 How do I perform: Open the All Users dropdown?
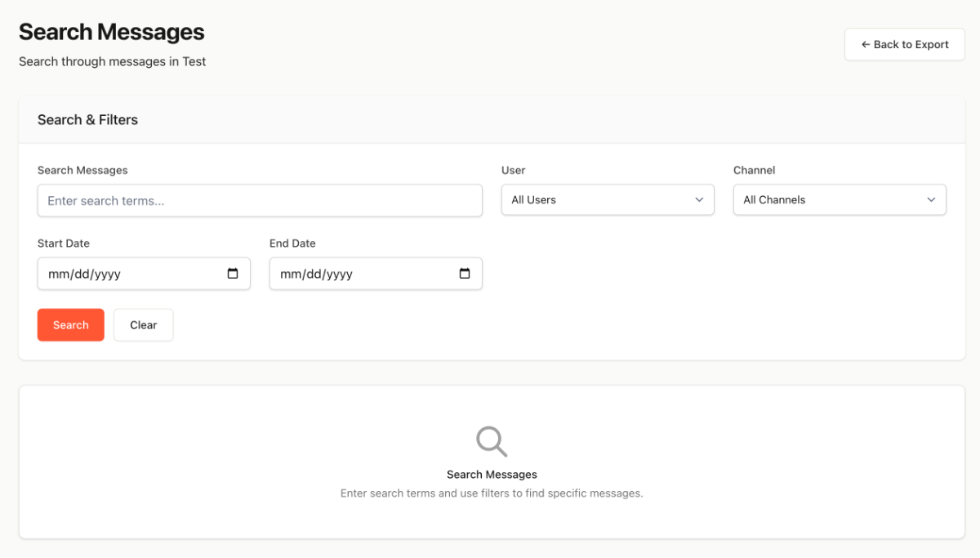tap(607, 199)
